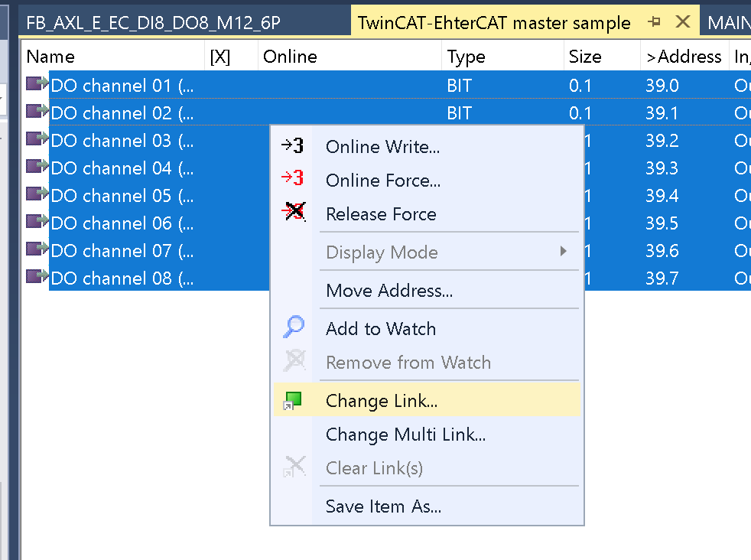Click the address value 39.6
Image resolution: width=751 pixels, height=560 pixels.
662,251
